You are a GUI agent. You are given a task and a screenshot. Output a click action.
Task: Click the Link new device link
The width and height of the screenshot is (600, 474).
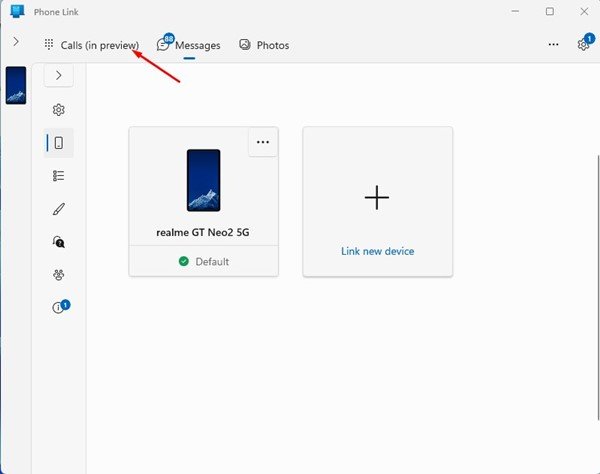click(x=378, y=251)
